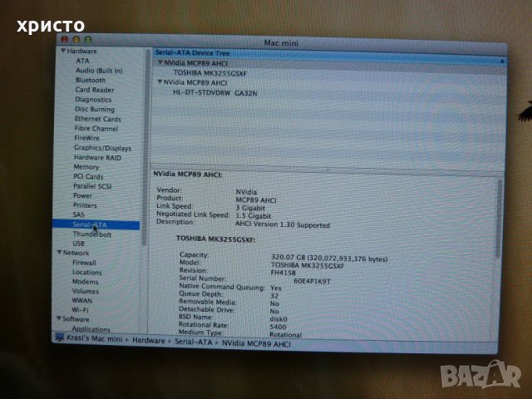Collapse the first NVidia MCP89 AHCI tree node
532x399 pixels.
tap(160, 63)
